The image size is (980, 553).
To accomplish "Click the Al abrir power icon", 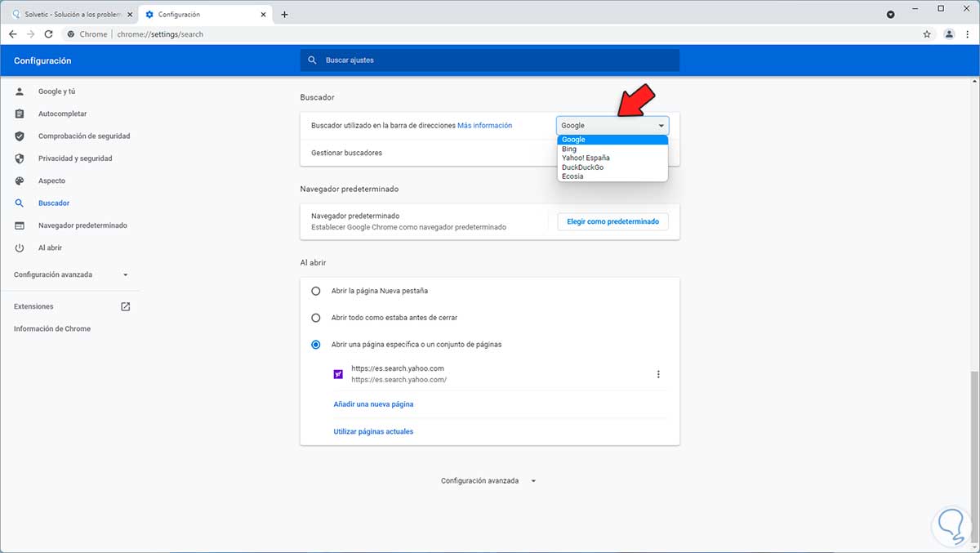I will coord(20,248).
